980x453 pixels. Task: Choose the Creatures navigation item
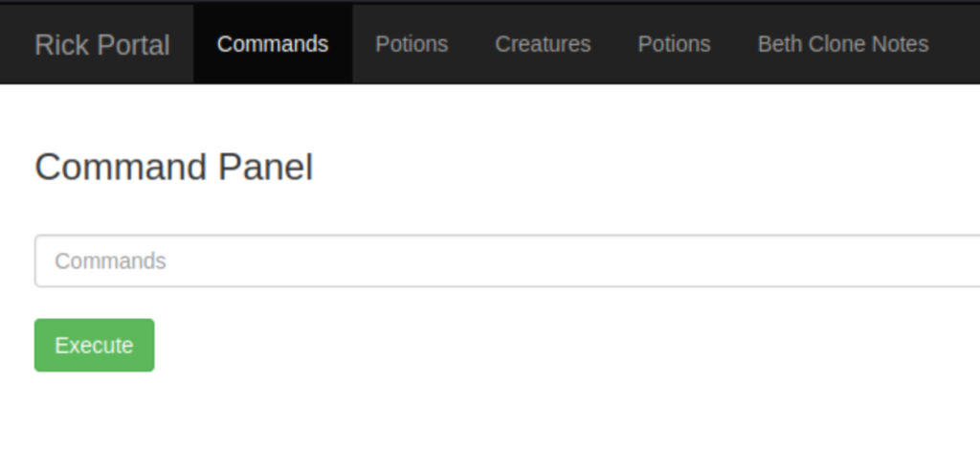coord(543,44)
